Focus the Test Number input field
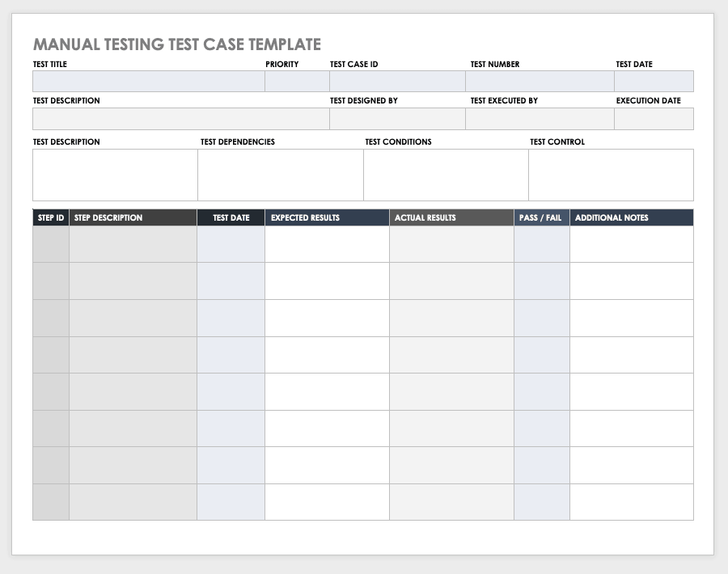The image size is (728, 574). tap(540, 82)
